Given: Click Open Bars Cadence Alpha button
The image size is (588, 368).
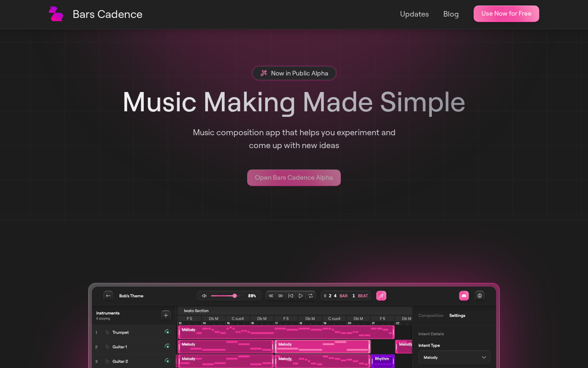Looking at the screenshot, I should pyautogui.click(x=294, y=178).
